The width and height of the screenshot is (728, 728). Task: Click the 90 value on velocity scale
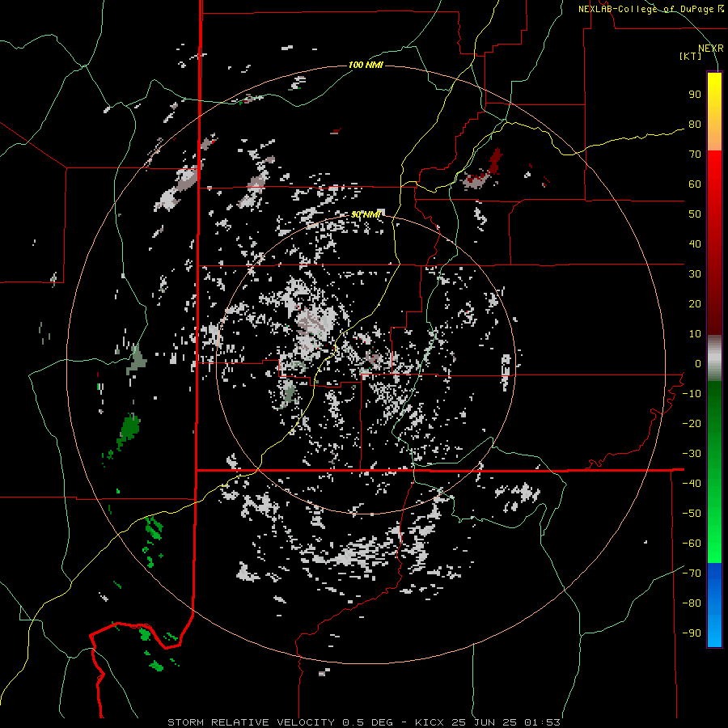tap(695, 95)
